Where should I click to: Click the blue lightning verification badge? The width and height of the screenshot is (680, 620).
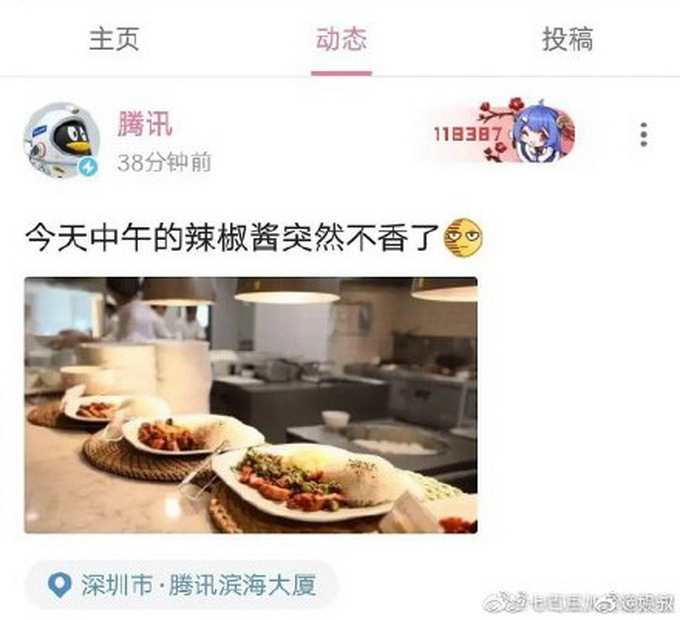pyautogui.click(x=88, y=167)
